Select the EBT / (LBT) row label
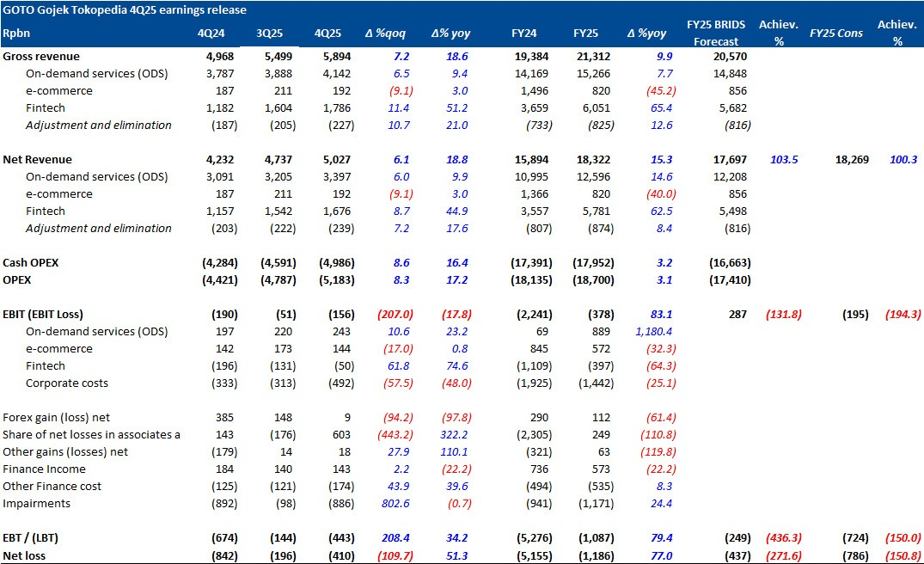 pyautogui.click(x=38, y=537)
